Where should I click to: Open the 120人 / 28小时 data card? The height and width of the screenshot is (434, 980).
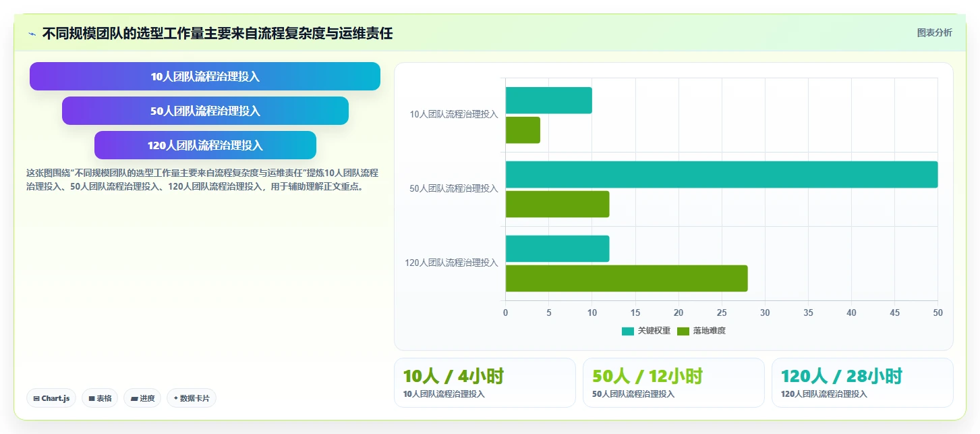point(863,383)
